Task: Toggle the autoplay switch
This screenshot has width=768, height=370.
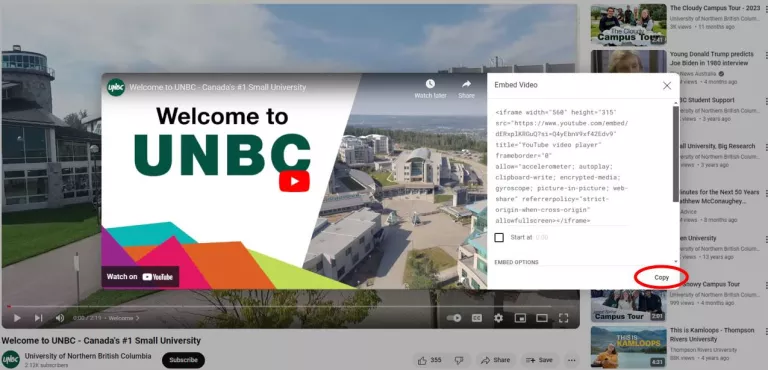Action: pos(454,318)
